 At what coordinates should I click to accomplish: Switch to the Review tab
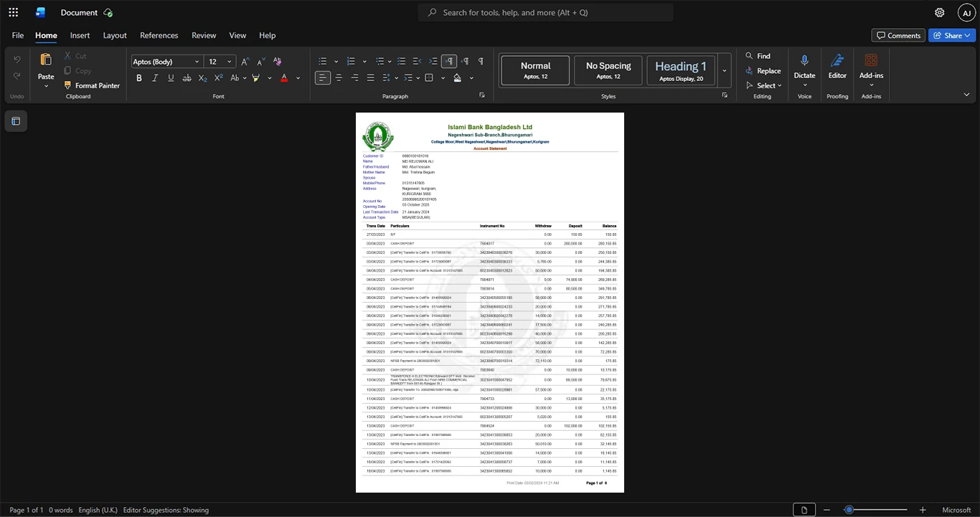tap(204, 35)
